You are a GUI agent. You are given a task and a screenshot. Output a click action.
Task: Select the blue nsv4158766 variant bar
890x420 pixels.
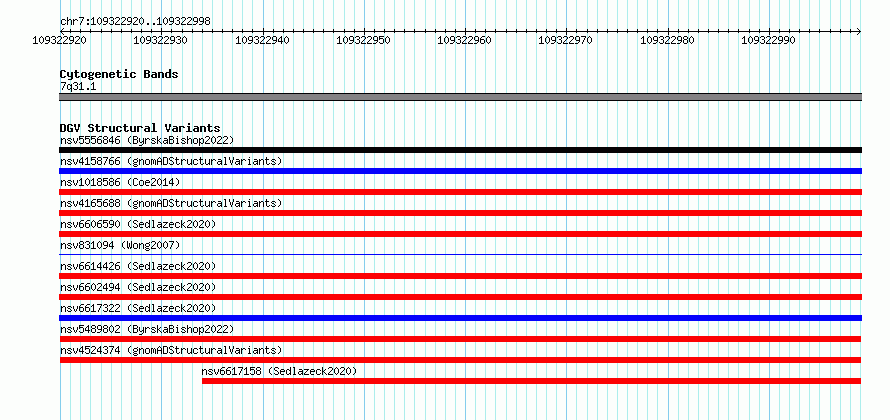pyautogui.click(x=460, y=171)
